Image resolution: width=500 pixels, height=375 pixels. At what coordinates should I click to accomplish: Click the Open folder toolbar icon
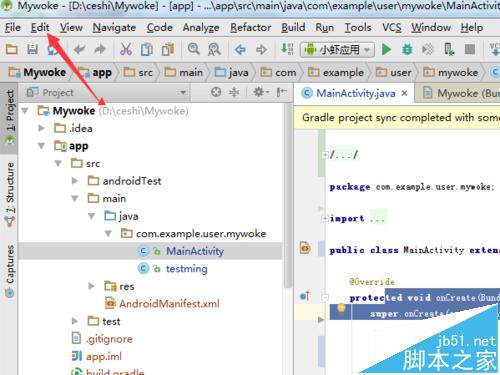point(12,50)
